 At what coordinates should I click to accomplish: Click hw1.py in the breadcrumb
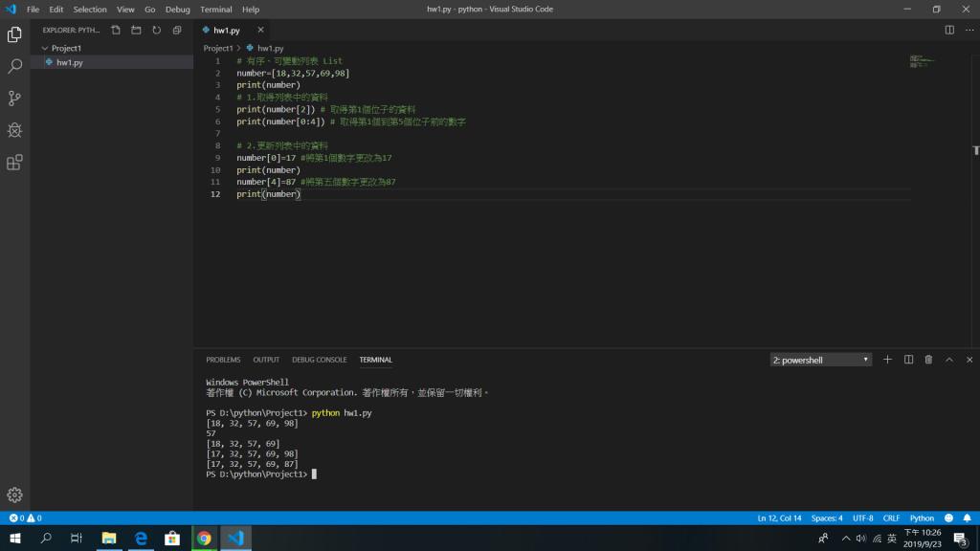click(271, 48)
